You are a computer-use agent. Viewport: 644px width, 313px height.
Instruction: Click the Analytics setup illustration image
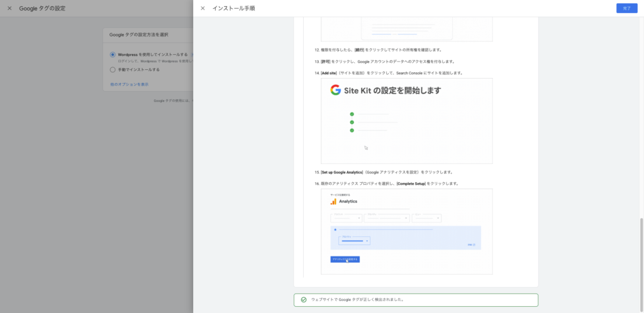point(407,231)
